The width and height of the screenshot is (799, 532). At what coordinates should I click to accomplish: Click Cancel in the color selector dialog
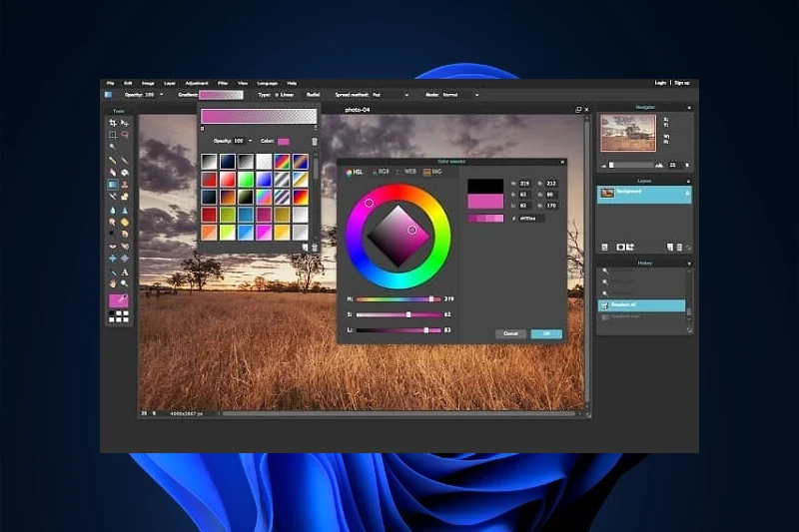coord(510,333)
